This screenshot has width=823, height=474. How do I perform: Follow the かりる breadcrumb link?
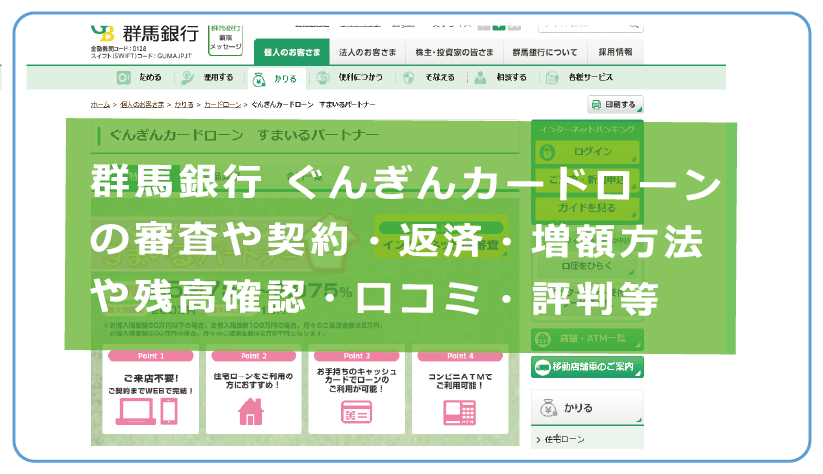[184, 105]
